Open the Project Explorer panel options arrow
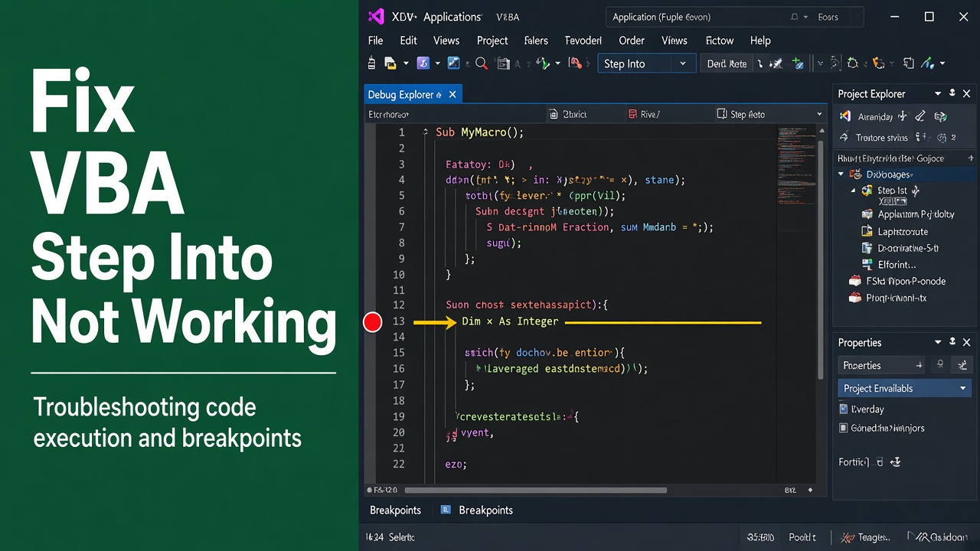Screen dimensions: 980x551 (938, 93)
